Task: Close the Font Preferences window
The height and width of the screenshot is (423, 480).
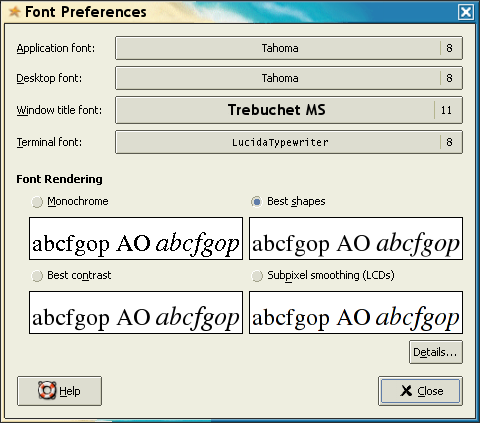Action: (x=466, y=13)
